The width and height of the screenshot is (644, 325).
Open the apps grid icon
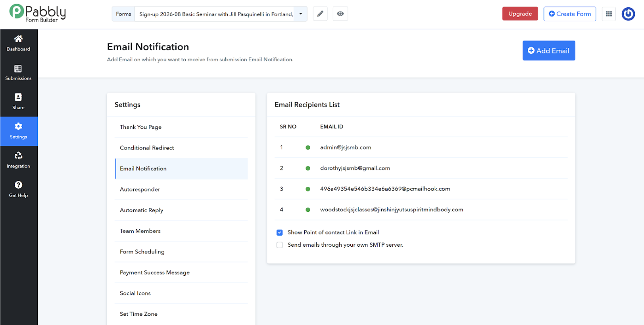609,14
